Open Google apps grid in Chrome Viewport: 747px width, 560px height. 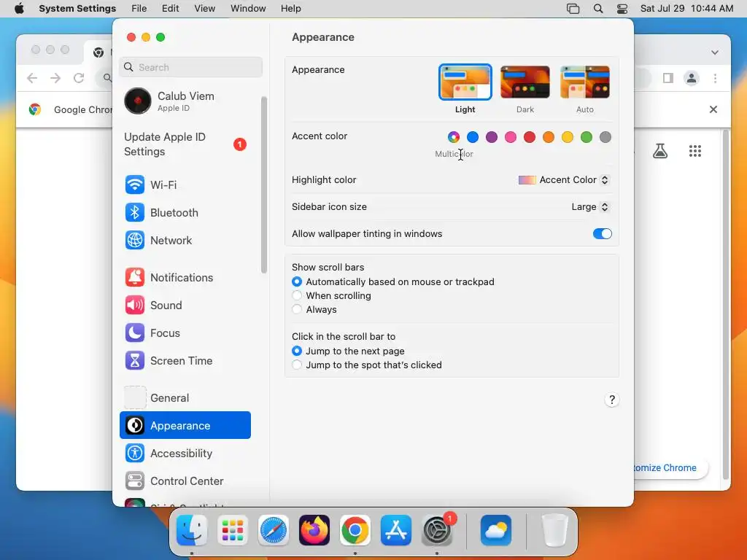click(695, 152)
